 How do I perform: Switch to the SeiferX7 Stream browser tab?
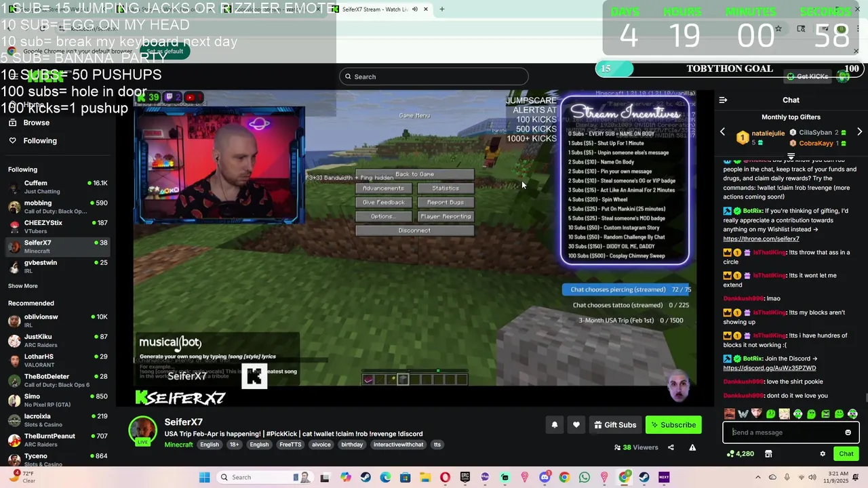click(x=373, y=9)
